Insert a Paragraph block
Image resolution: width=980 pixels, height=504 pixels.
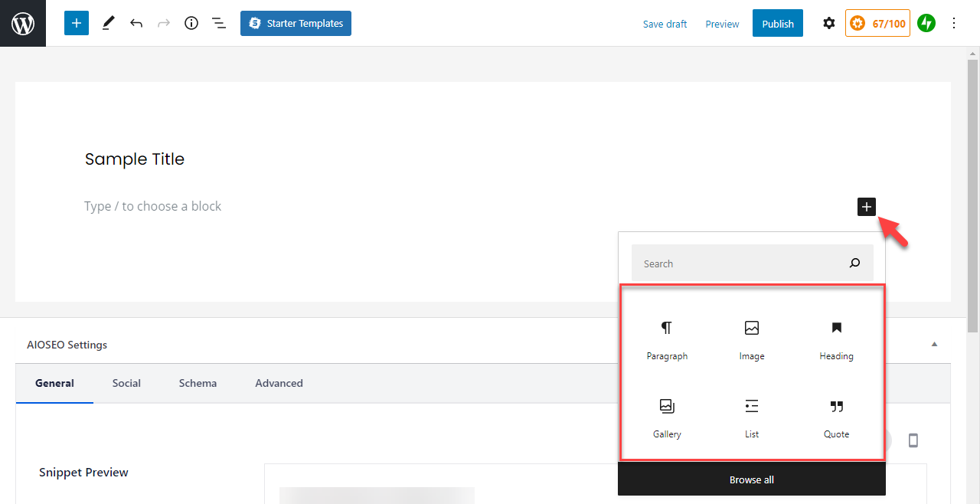(667, 340)
